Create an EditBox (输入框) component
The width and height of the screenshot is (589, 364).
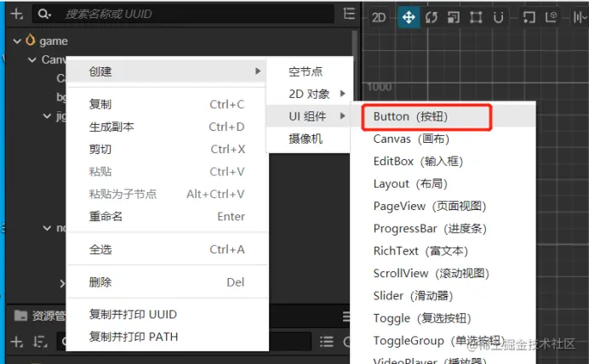[x=443, y=162]
